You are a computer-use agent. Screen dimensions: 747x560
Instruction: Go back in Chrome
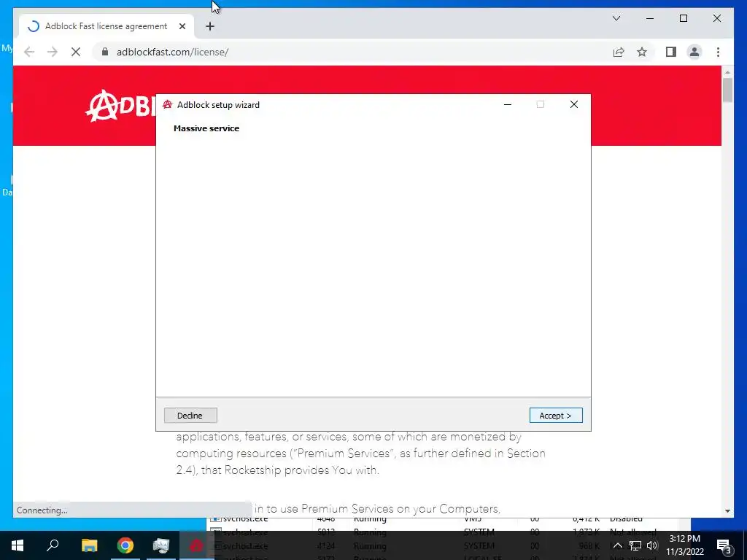29,52
